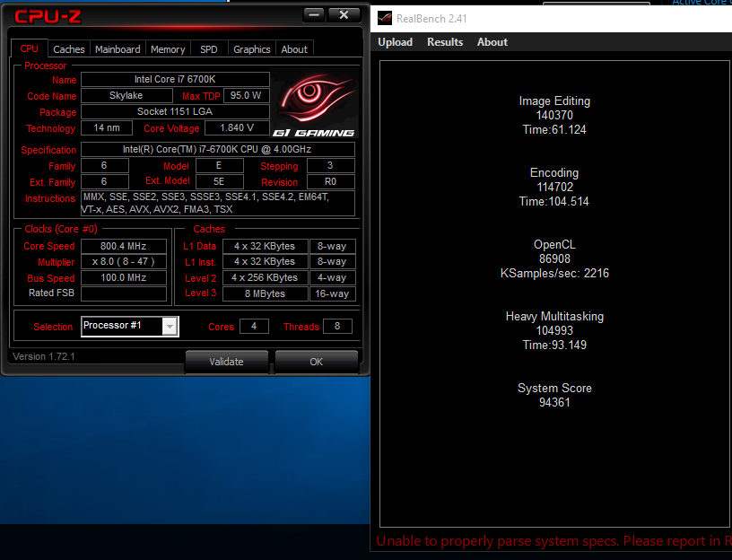Image resolution: width=732 pixels, height=560 pixels.
Task: Click the Specification field value
Action: point(218,150)
